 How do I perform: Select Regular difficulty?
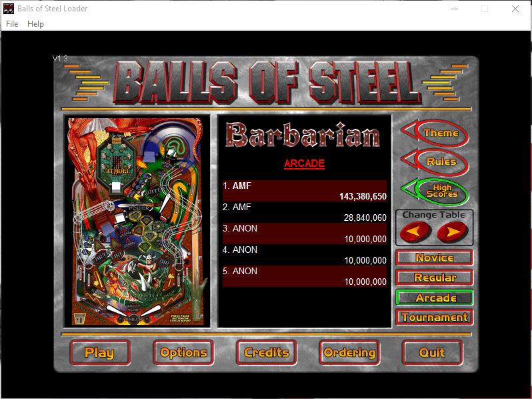(435, 278)
